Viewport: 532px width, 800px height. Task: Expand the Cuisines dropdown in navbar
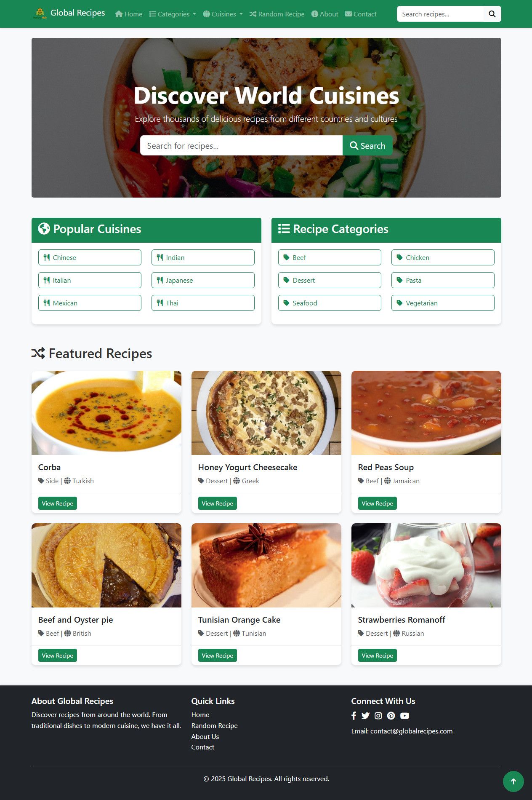pos(223,14)
